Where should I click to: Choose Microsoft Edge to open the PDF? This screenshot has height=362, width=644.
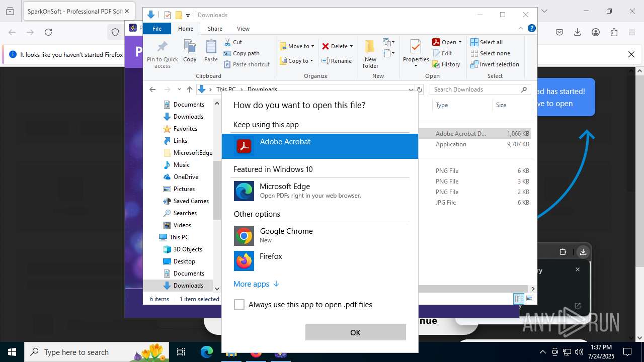(x=320, y=191)
